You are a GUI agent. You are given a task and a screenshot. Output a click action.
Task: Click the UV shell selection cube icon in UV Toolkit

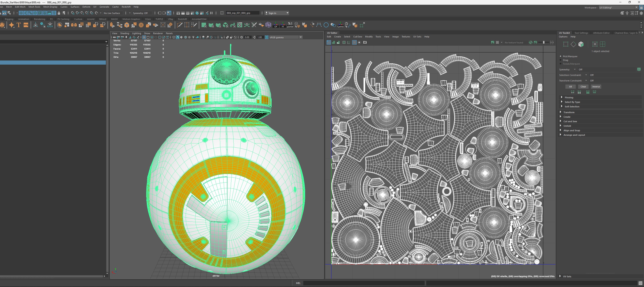tap(581, 44)
